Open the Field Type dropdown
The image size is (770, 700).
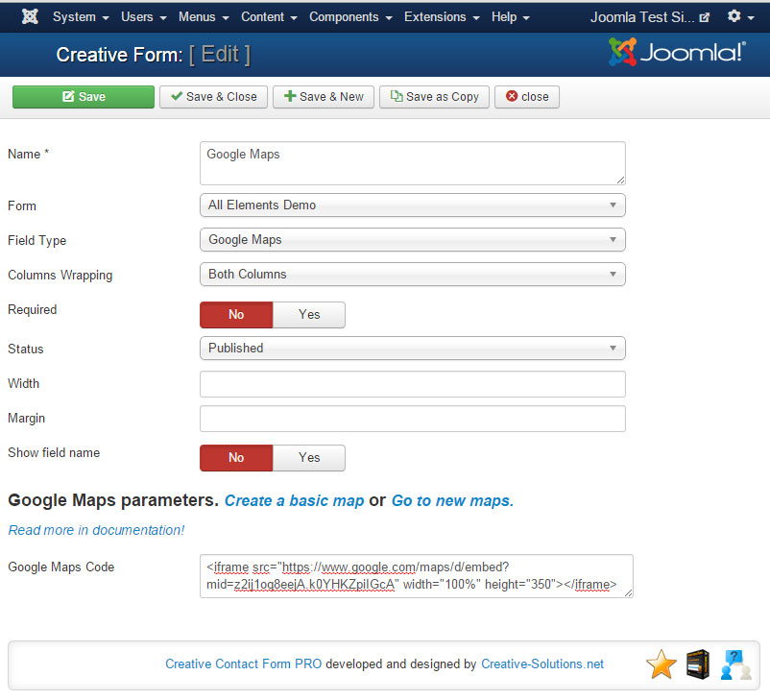click(x=413, y=240)
